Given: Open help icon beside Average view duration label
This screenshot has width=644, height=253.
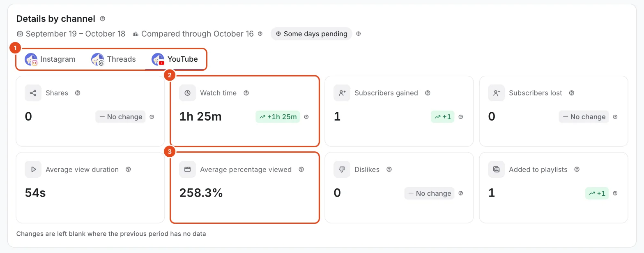Looking at the screenshot, I should coord(128,169).
